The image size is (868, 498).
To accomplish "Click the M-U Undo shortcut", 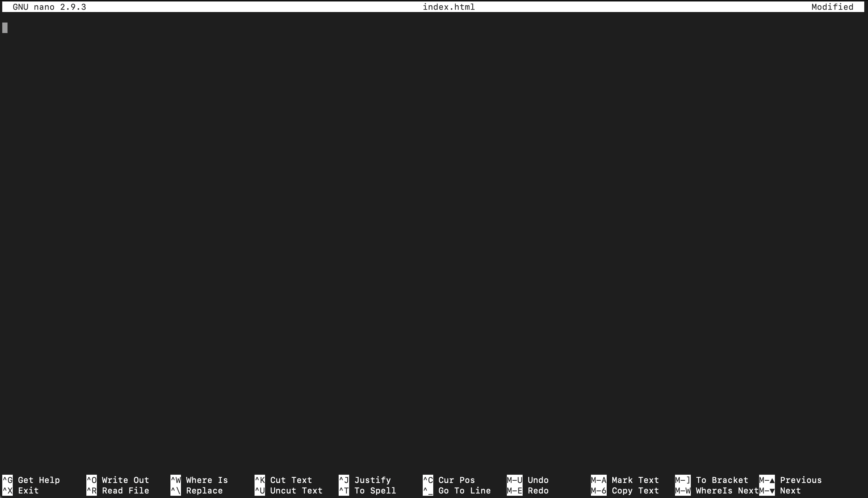I will 528,480.
